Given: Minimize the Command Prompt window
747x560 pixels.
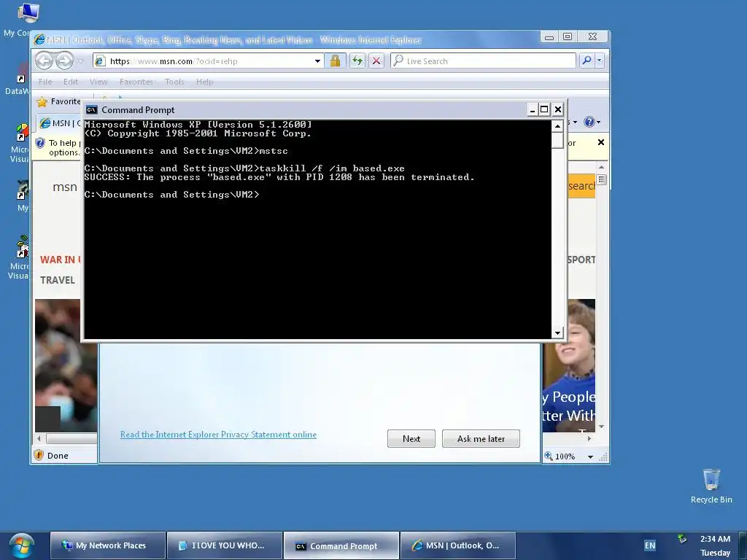Looking at the screenshot, I should pyautogui.click(x=532, y=109).
